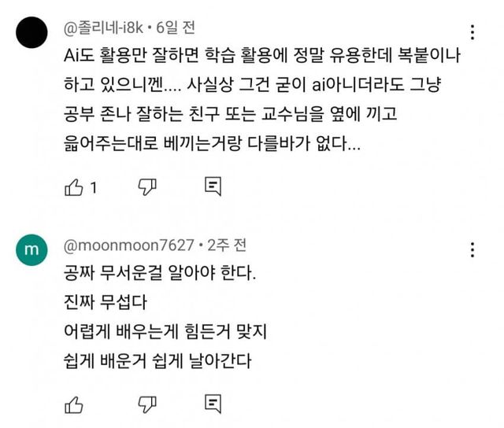Open more options for @졸리네-i8k comment

coord(472,33)
